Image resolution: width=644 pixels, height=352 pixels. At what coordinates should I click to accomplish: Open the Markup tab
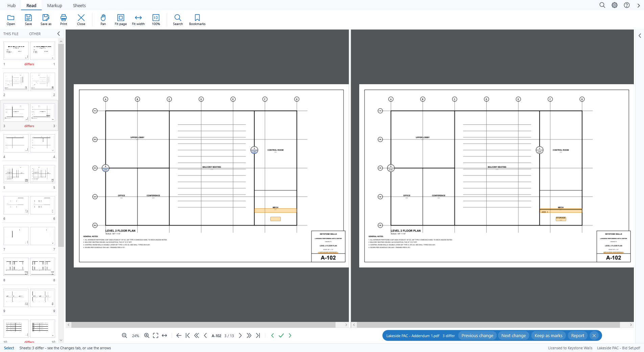54,5
